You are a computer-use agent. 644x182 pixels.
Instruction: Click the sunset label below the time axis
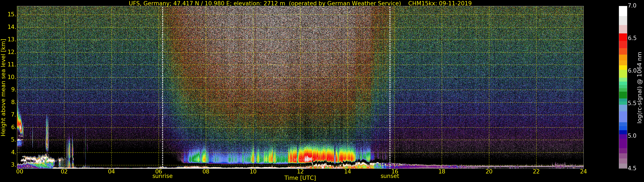coord(389,176)
